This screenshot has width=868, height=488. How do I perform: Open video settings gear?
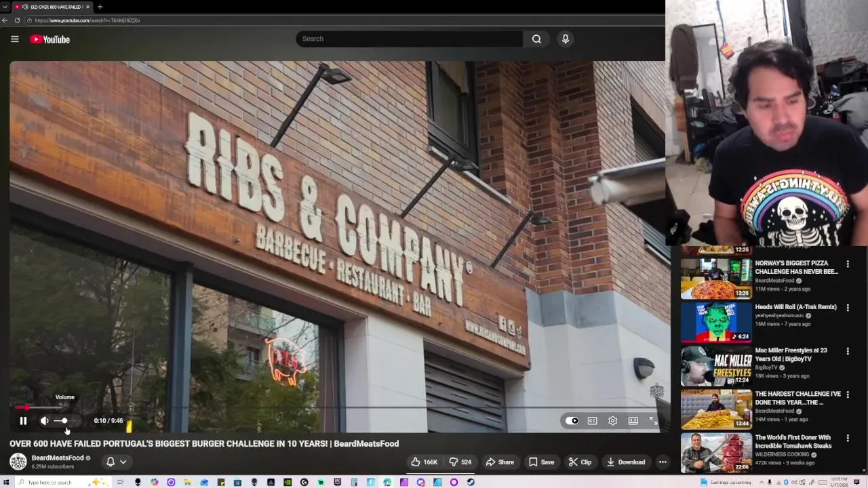click(x=612, y=421)
